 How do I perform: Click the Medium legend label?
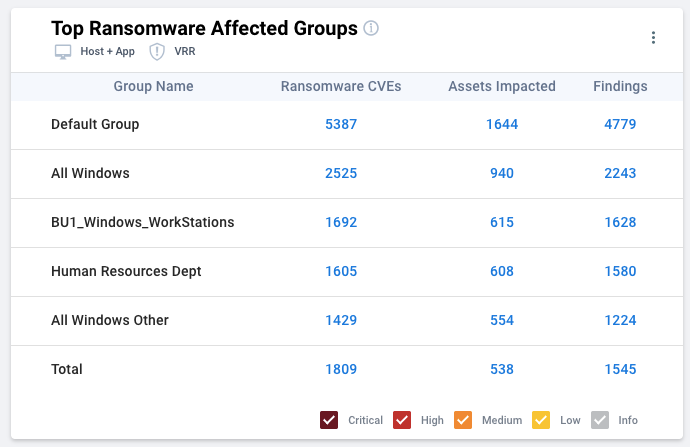pos(502,421)
